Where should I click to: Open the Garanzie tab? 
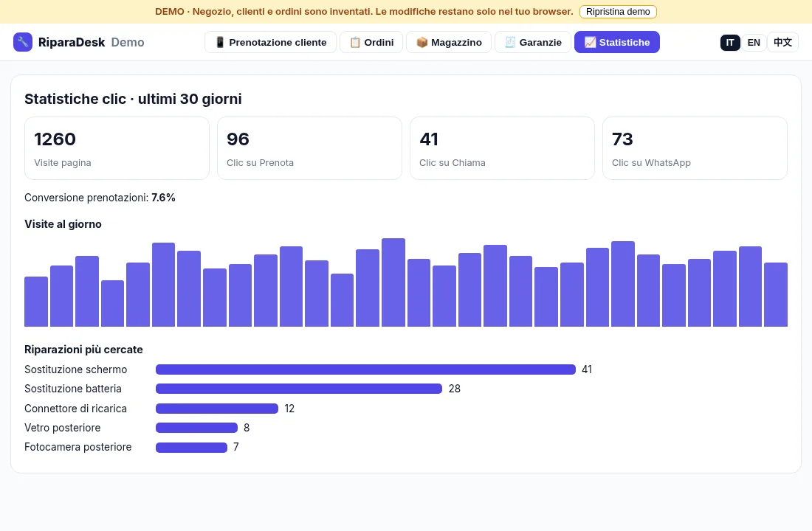click(533, 42)
